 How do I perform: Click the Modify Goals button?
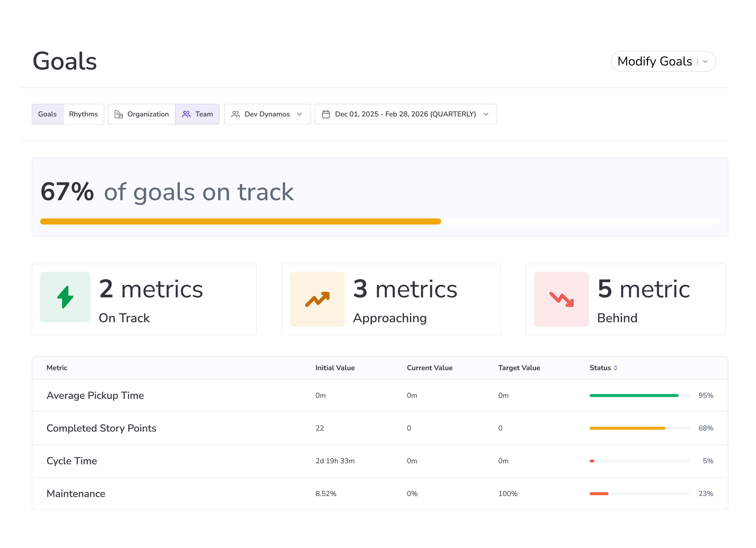[655, 62]
